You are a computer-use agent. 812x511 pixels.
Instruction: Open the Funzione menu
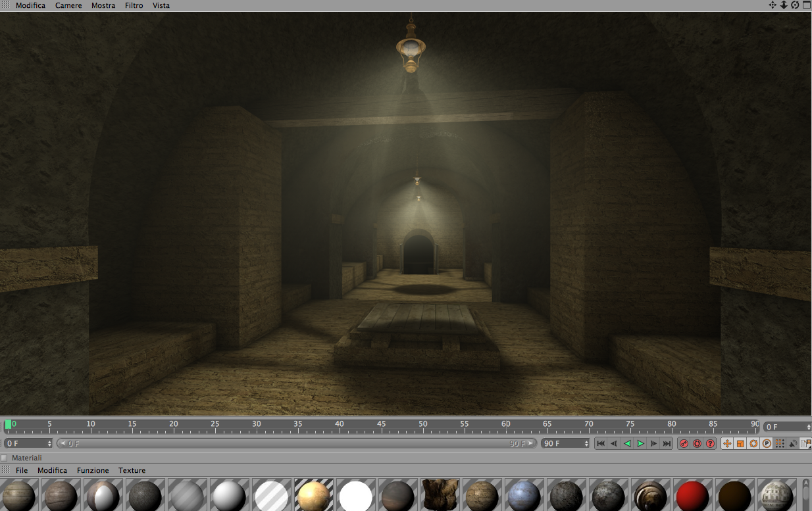tap(93, 470)
